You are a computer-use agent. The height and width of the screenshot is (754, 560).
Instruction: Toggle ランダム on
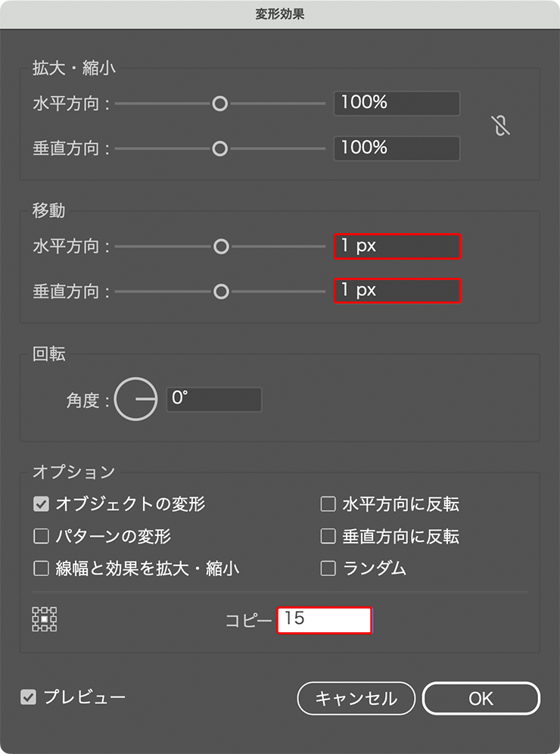click(x=329, y=568)
